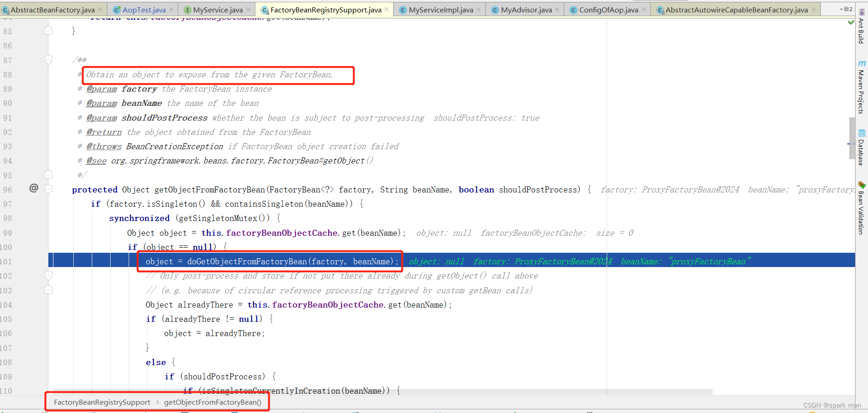Open the Bean Validation tool window

[x=861, y=208]
